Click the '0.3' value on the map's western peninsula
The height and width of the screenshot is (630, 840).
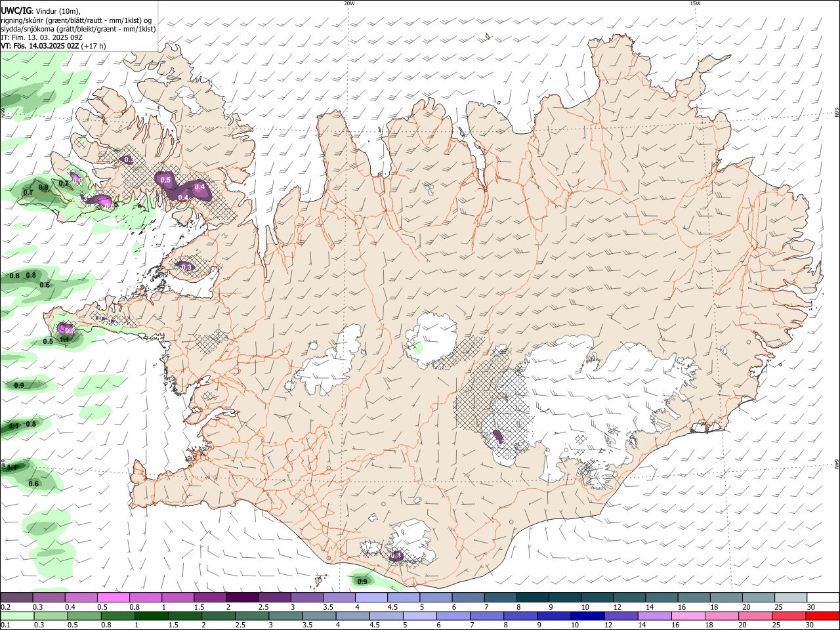186,267
